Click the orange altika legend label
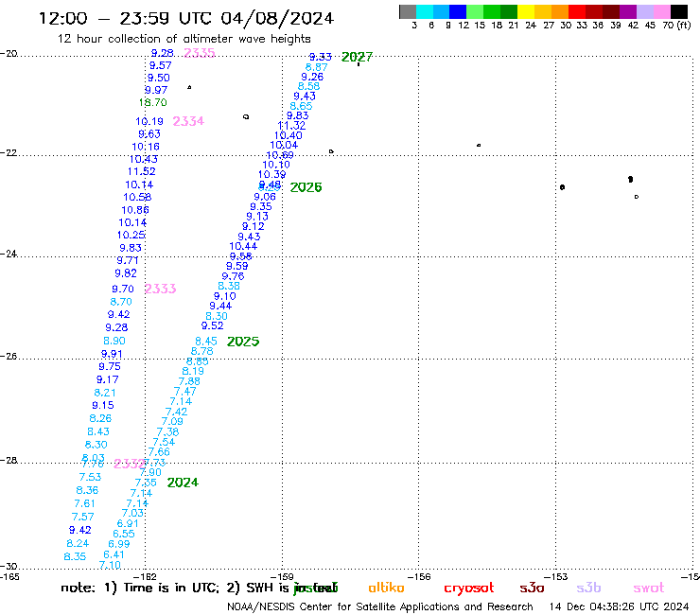The width and height of the screenshot is (700, 615). [x=386, y=588]
